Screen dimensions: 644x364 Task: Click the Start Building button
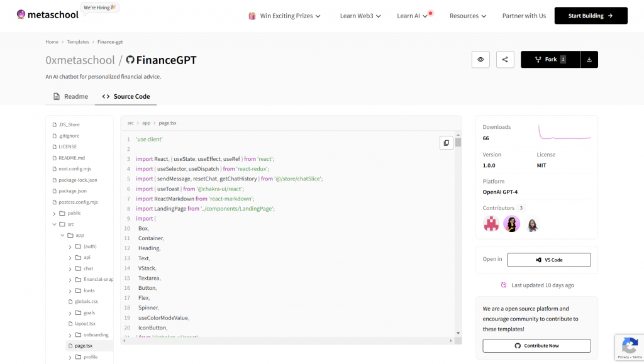coord(590,15)
